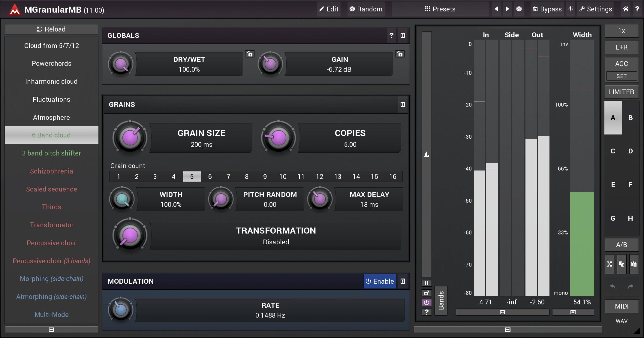Open the Globals panel help icon
This screenshot has width=644, height=338.
(x=391, y=35)
